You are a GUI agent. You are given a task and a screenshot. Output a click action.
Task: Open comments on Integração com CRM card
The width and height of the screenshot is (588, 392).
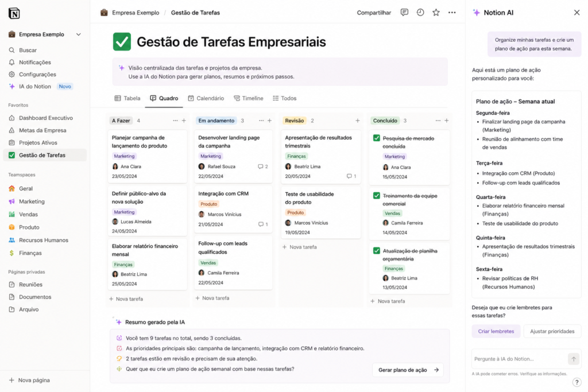(x=263, y=224)
